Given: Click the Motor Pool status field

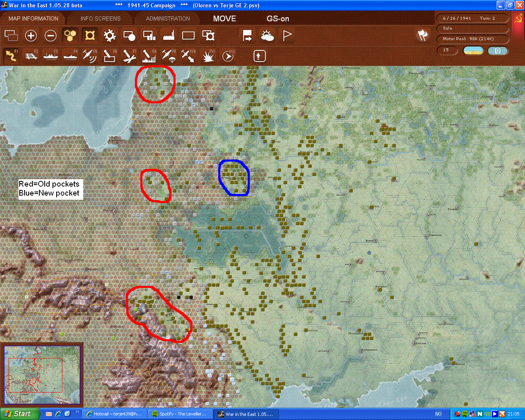Looking at the screenshot, I should click(473, 39).
